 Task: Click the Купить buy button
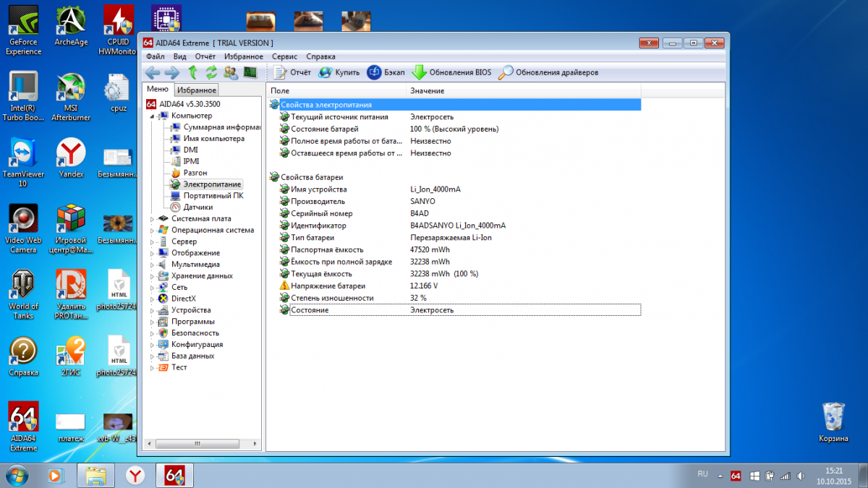pyautogui.click(x=339, y=72)
